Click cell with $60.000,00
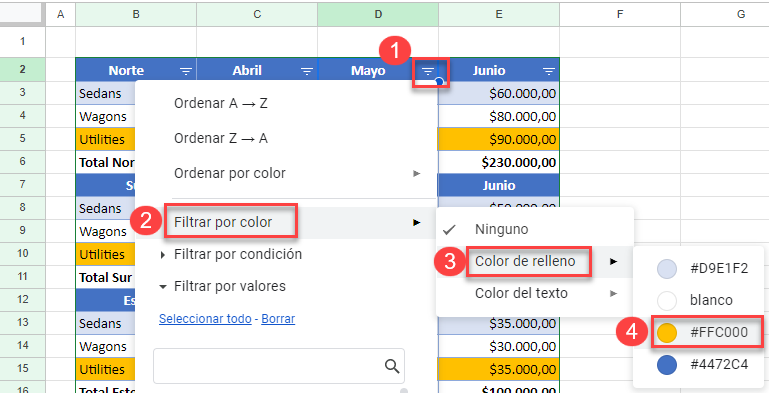The width and height of the screenshot is (769, 393). (499, 93)
